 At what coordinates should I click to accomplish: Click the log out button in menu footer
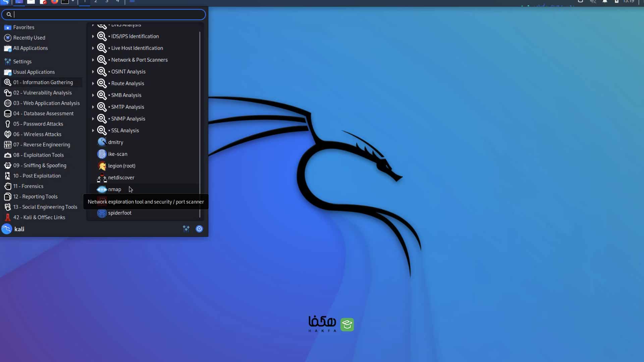[x=199, y=229]
